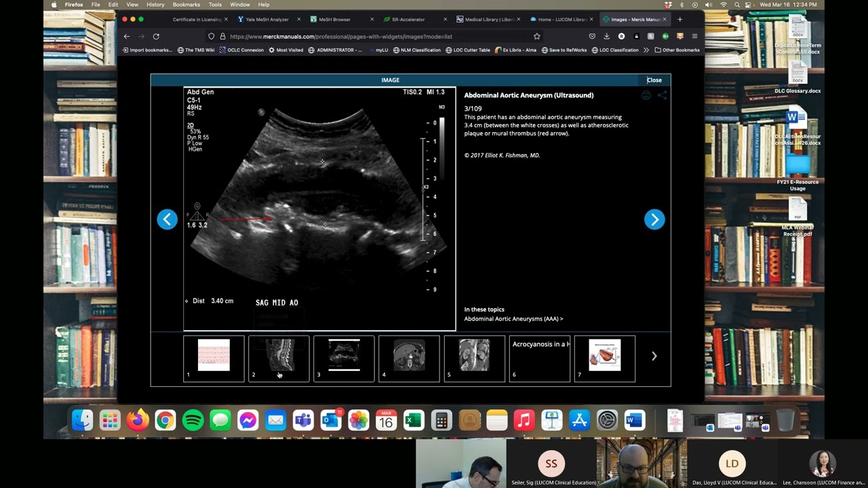Select thumbnail 1 ECG image
This screenshot has height=488, width=868.
pyautogui.click(x=214, y=359)
